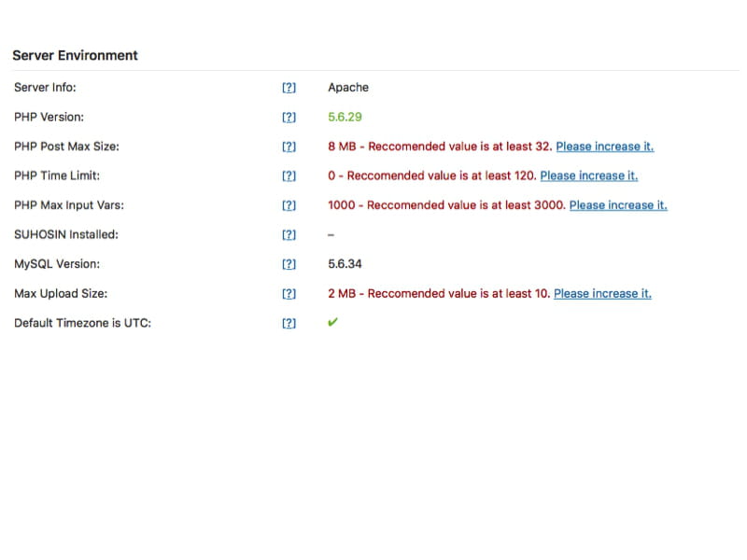The image size is (747, 560).
Task: Select the Server Environment heading
Action: (x=75, y=55)
